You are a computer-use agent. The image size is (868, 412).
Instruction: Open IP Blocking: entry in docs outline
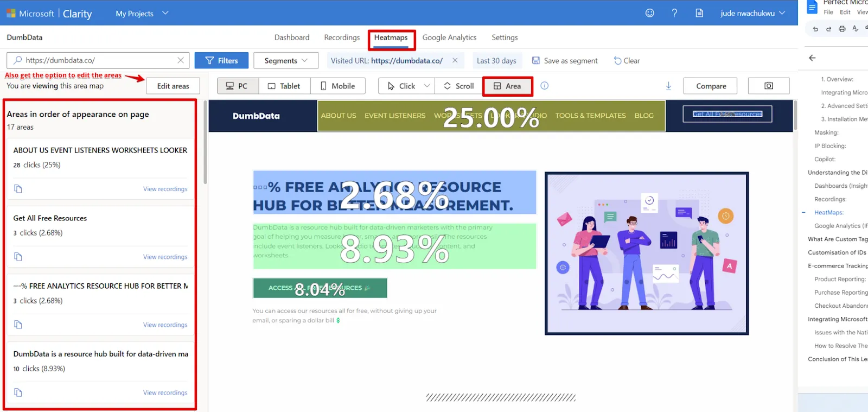830,146
